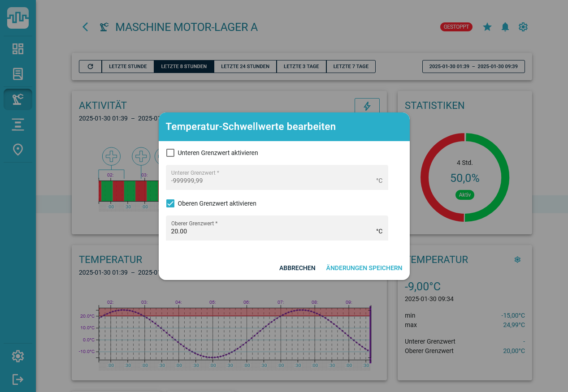Image resolution: width=568 pixels, height=392 pixels.
Task: Click the 'Oberer Grenzwert' value '20,00°C'
Action: [x=514, y=351]
